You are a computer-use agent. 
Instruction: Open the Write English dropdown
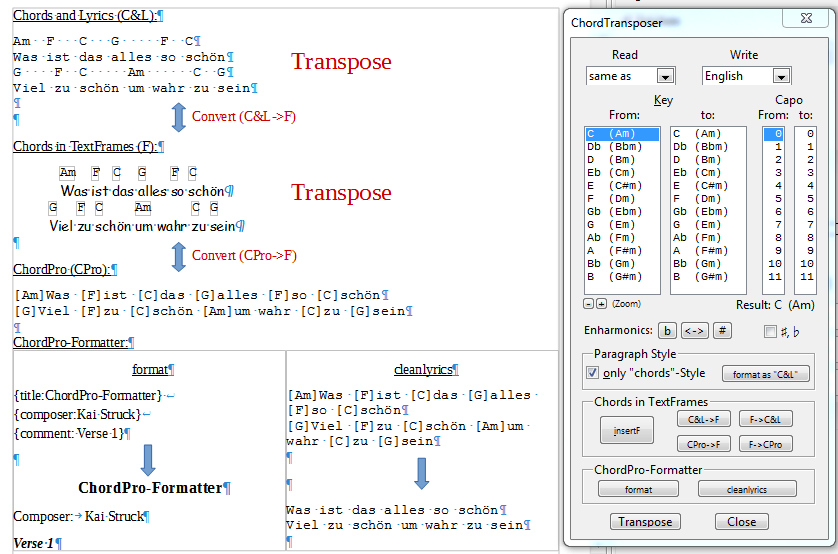781,76
